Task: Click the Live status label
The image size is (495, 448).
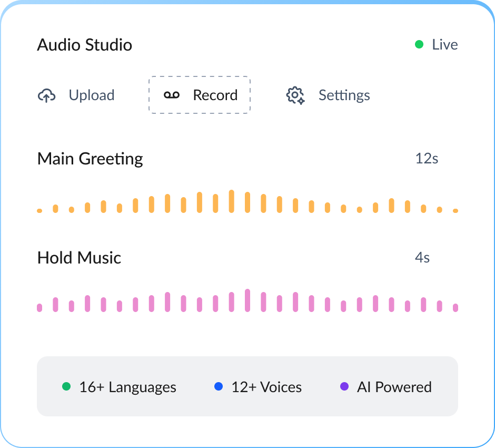Action: pyautogui.click(x=444, y=45)
